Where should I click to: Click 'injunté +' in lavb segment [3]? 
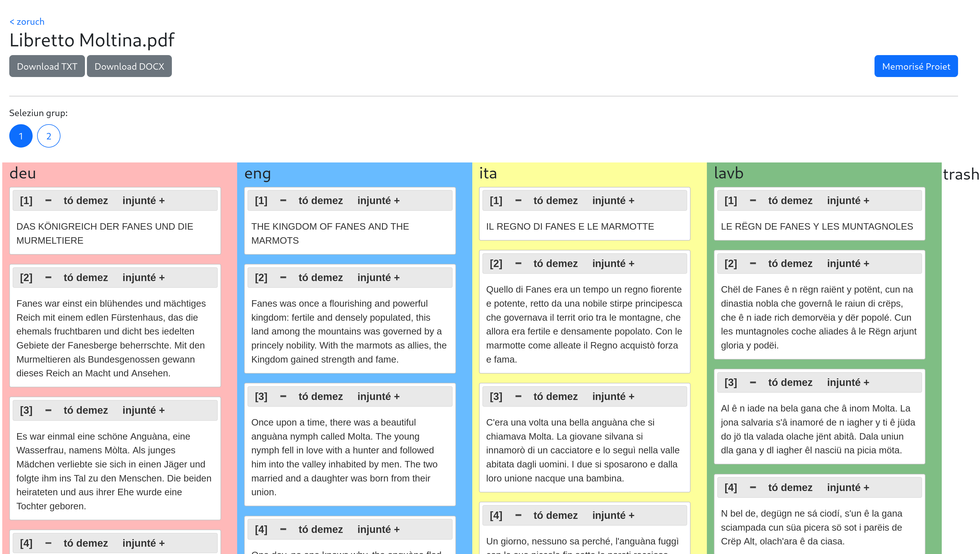pyautogui.click(x=848, y=382)
